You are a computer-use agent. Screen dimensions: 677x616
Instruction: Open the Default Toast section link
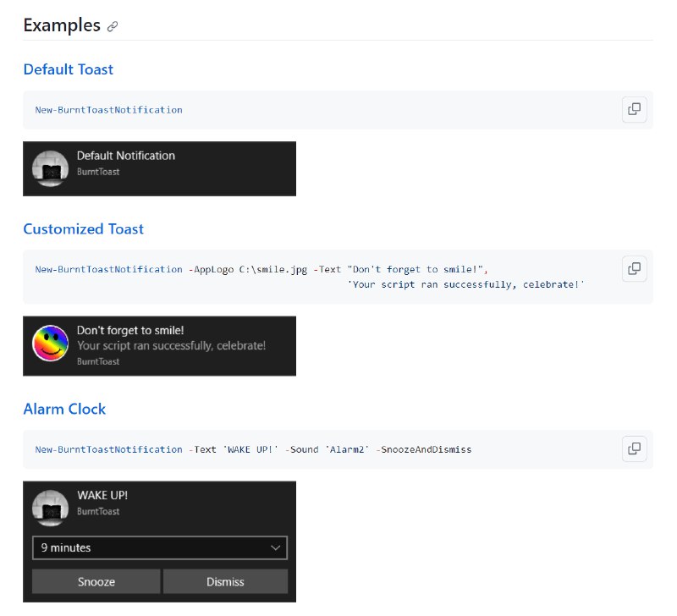pos(68,69)
